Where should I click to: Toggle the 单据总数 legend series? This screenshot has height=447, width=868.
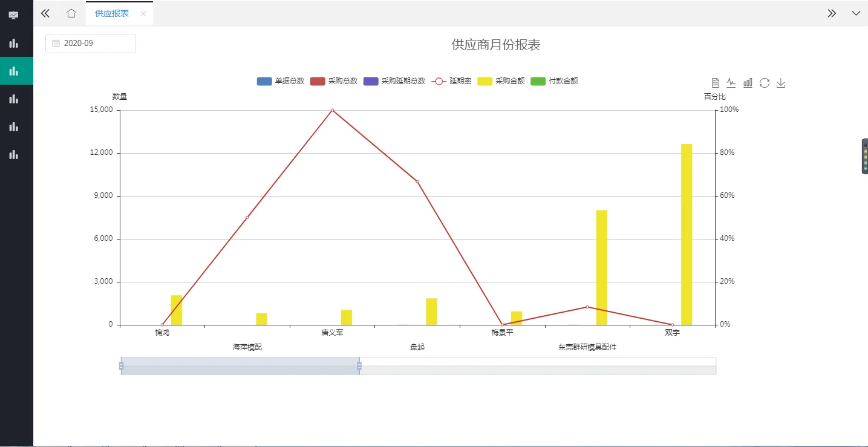pyautogui.click(x=281, y=81)
